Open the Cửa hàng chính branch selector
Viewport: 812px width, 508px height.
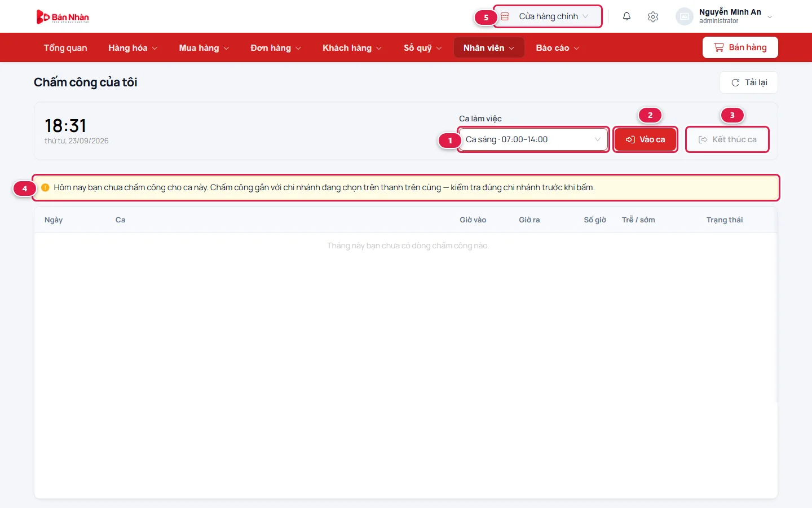tap(548, 16)
